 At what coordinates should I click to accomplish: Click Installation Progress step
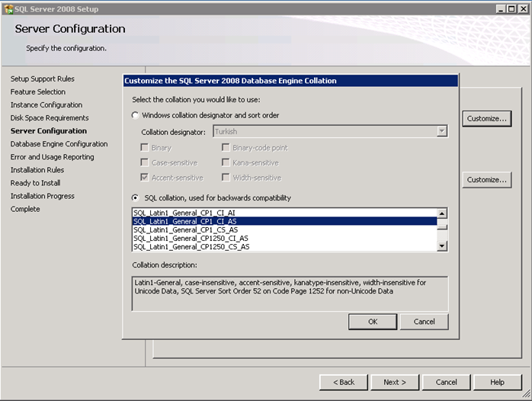point(42,196)
